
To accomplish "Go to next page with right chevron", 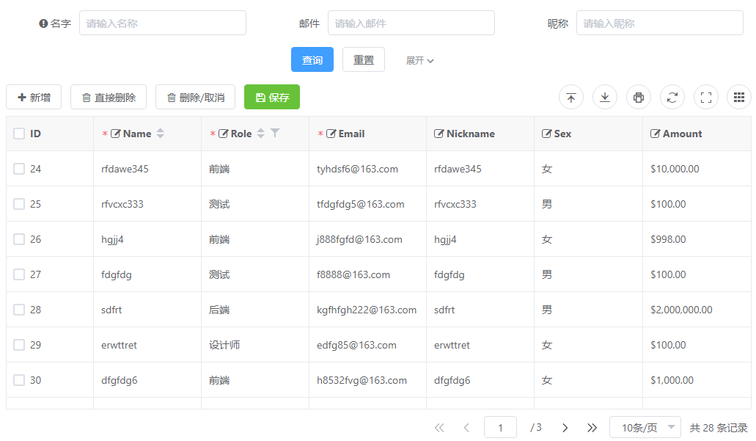I will pyautogui.click(x=565, y=428).
